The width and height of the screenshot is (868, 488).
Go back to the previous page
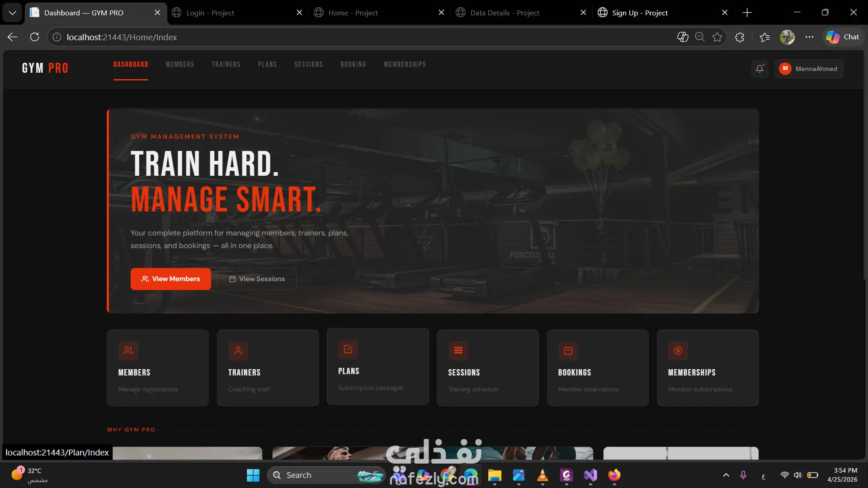pyautogui.click(x=13, y=37)
